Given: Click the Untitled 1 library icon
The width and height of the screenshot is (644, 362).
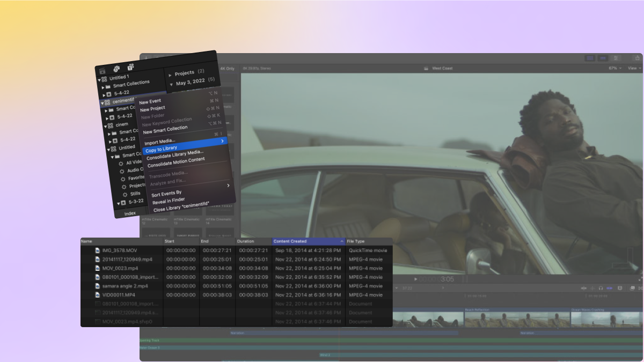Looking at the screenshot, I should [x=104, y=79].
